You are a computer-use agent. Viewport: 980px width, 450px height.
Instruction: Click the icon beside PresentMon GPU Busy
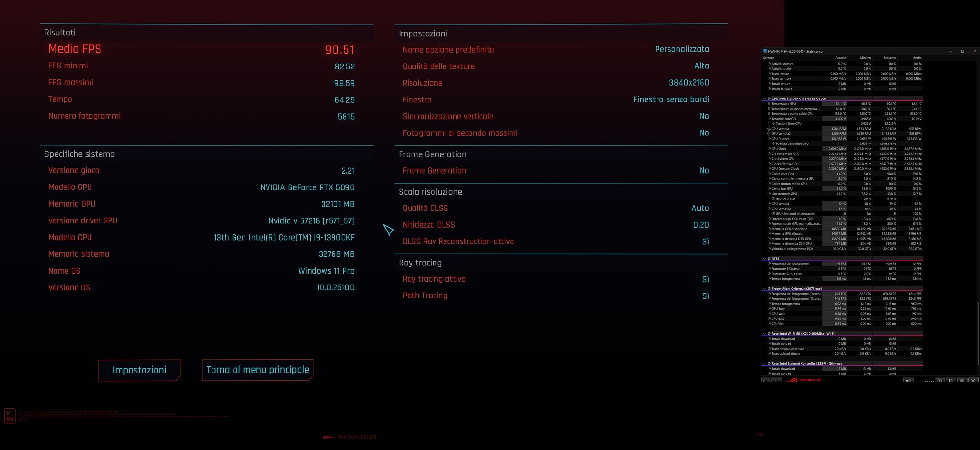pyautogui.click(x=769, y=309)
